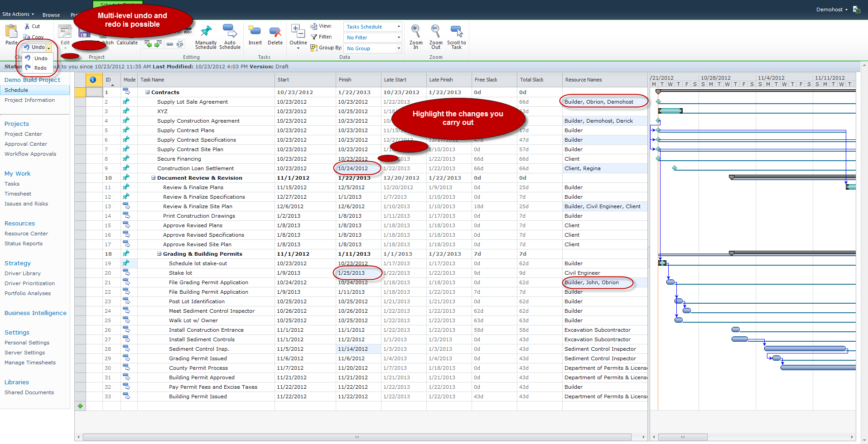Set task to Manually Schedule
The height and width of the screenshot is (444, 868).
[206, 37]
